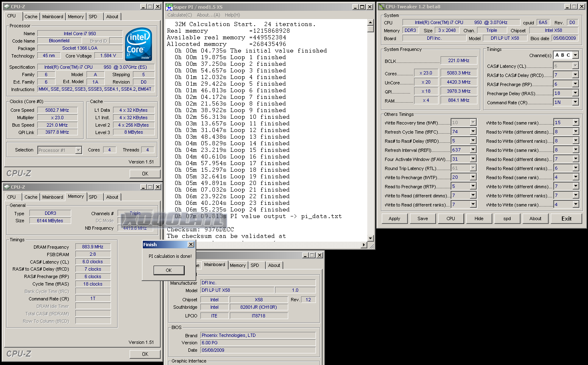Click the CPU-Z title bar icon of top window
This screenshot has height=365, width=588.
(7, 7)
